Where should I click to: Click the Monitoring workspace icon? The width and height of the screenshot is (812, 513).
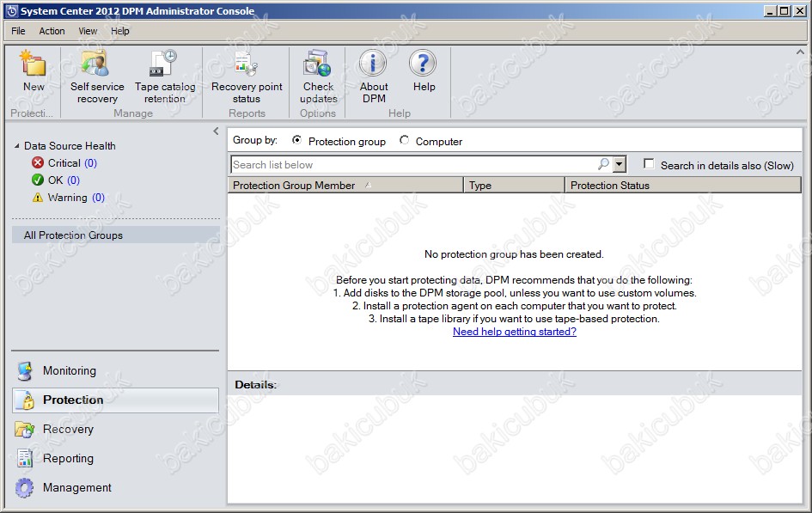coord(24,370)
